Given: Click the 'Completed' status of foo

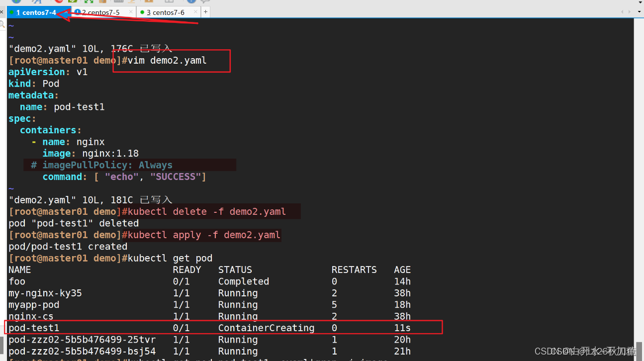Looking at the screenshot, I should [x=244, y=281].
